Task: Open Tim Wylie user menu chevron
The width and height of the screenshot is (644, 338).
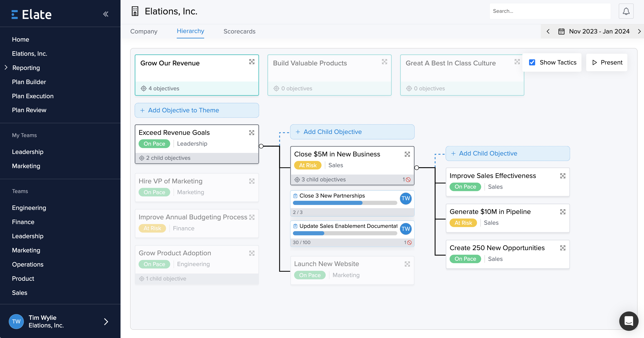Action: click(106, 322)
